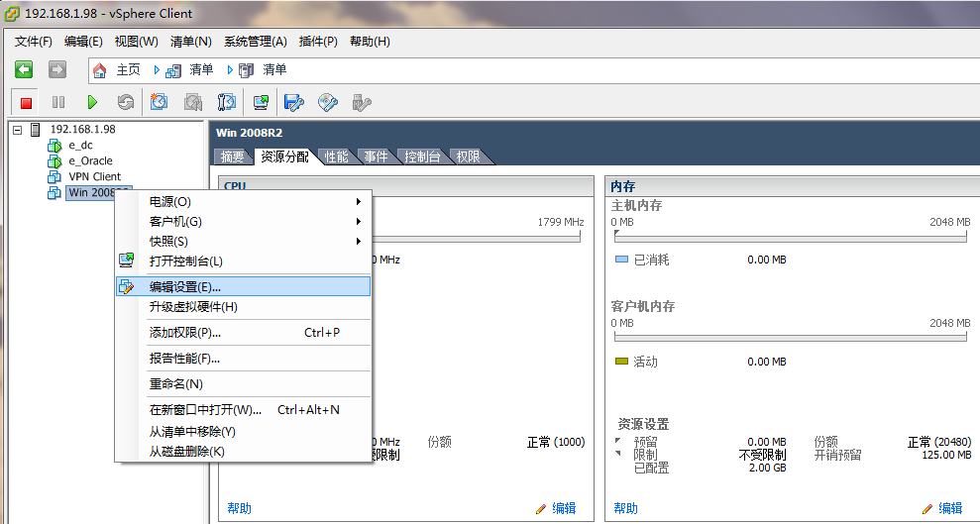Suspend the VM with the pause icon
The height and width of the screenshot is (524, 980).
(x=58, y=102)
